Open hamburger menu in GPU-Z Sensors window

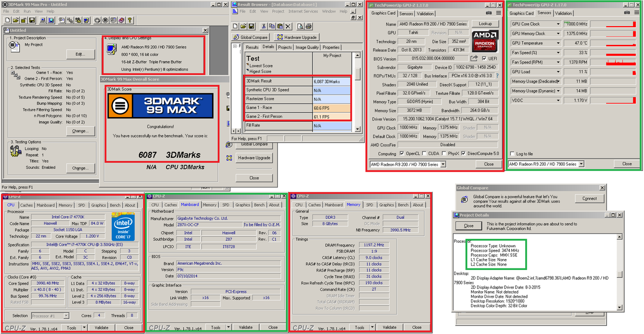(636, 13)
